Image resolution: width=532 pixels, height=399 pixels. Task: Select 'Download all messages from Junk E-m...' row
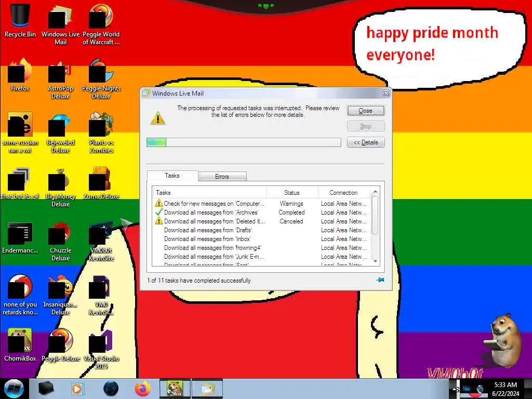[261, 257]
